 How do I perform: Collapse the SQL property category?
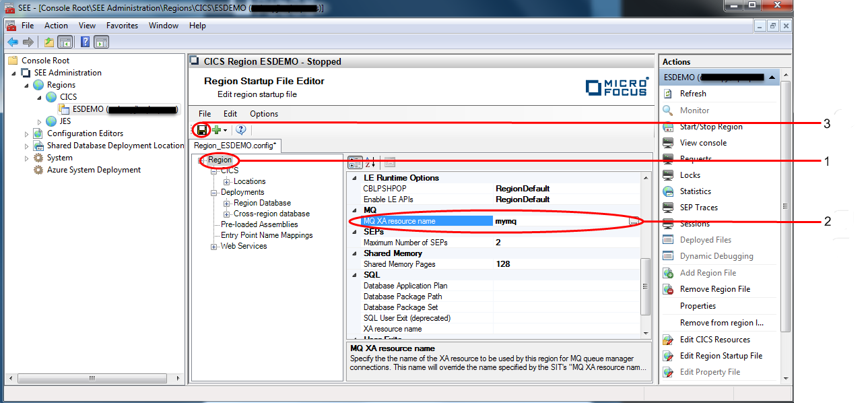tap(355, 275)
